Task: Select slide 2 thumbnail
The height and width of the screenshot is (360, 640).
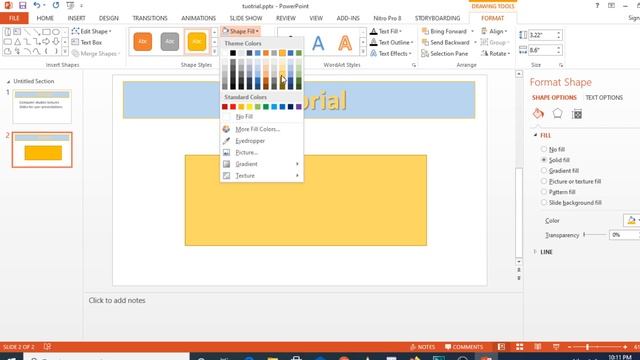Action: 42,149
